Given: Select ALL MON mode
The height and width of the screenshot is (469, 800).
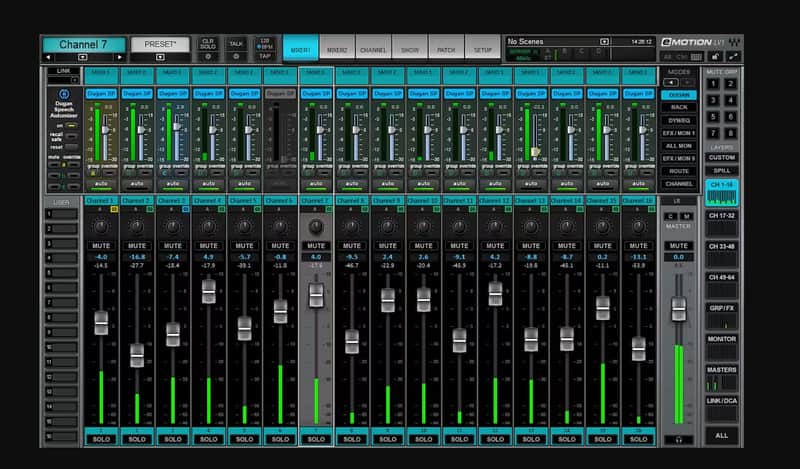Looking at the screenshot, I should click(679, 146).
